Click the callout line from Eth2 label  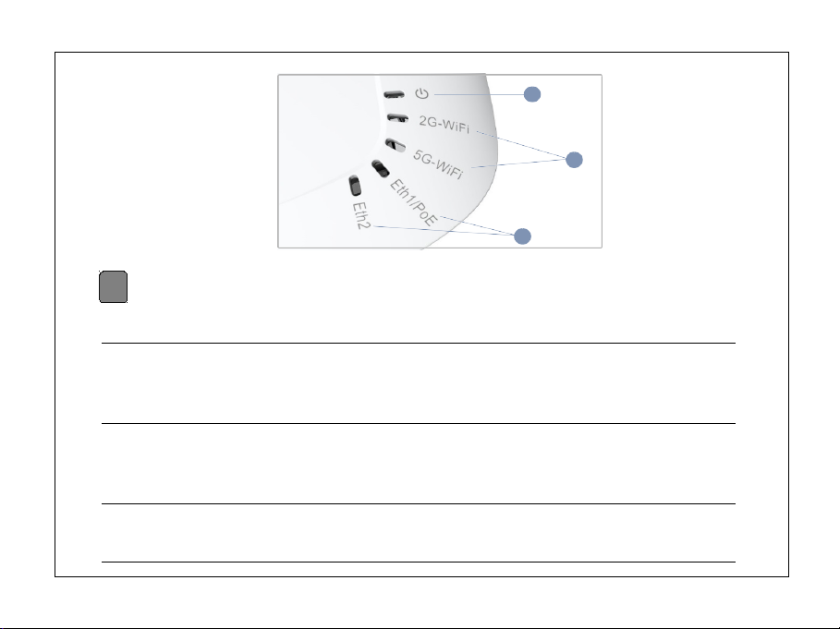tap(444, 231)
